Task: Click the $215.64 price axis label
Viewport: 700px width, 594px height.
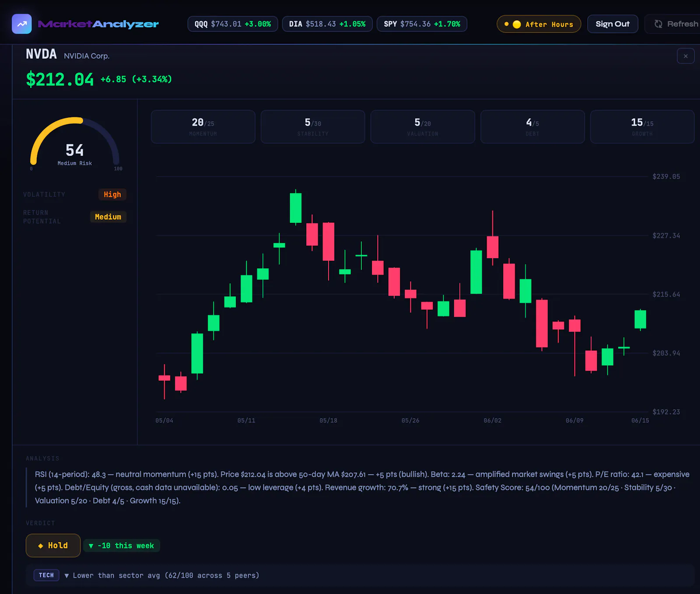Action: (666, 295)
